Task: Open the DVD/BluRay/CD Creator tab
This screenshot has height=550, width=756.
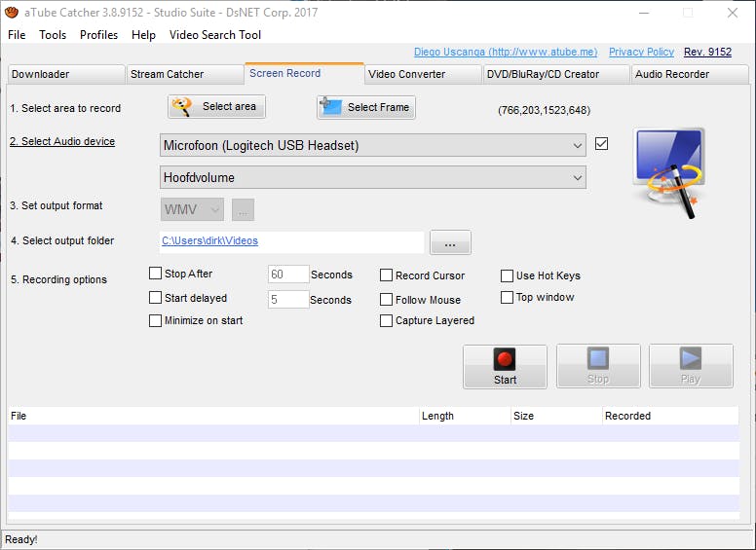Action: pos(557,74)
